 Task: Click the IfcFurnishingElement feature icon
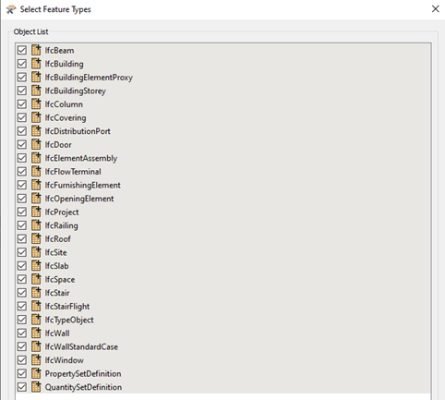(36, 185)
